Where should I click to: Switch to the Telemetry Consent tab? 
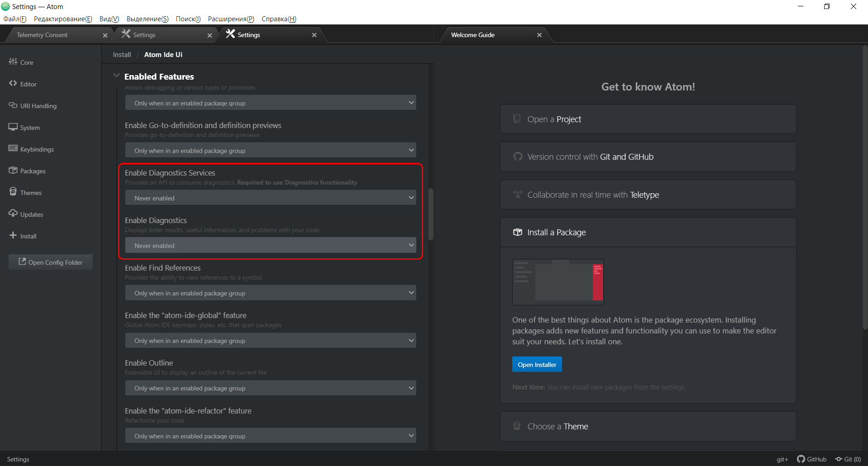42,35
